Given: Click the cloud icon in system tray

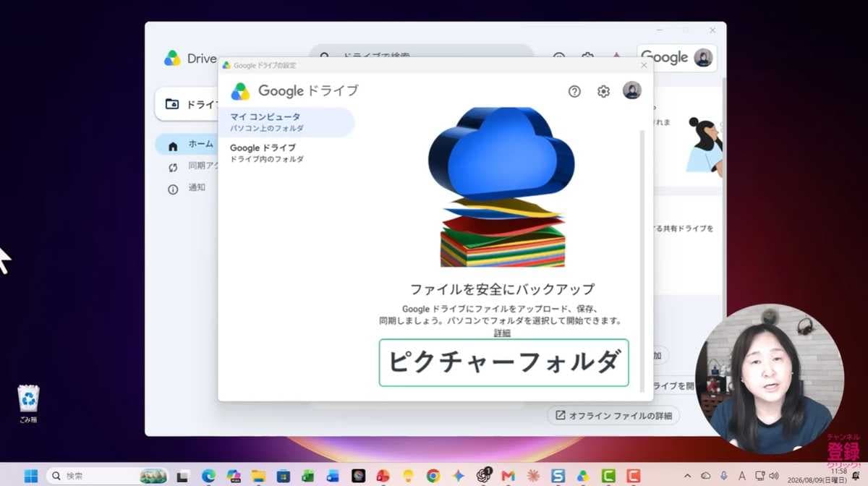Looking at the screenshot, I should pos(705,476).
